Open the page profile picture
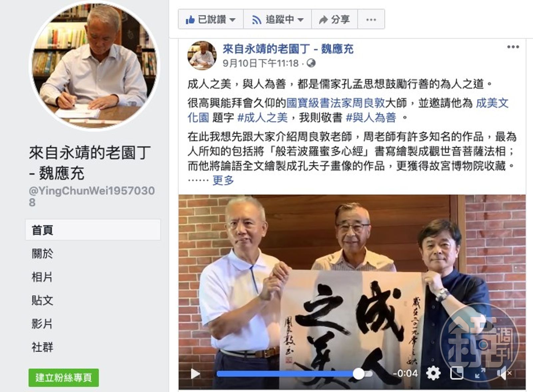Image resolution: width=533 pixels, height=392 pixels. (95, 65)
